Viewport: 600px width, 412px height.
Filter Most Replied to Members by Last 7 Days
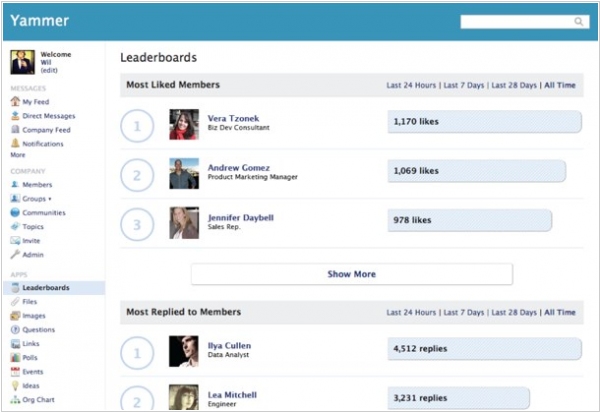pos(464,313)
